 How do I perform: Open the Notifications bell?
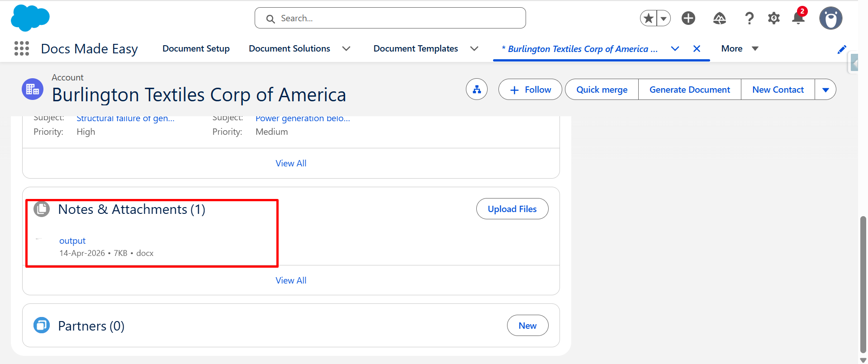click(799, 18)
